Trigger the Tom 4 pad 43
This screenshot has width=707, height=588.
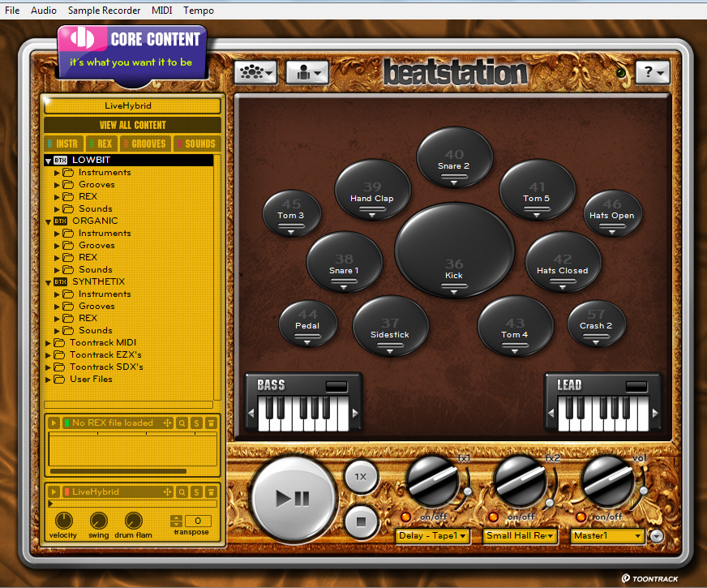516,325
